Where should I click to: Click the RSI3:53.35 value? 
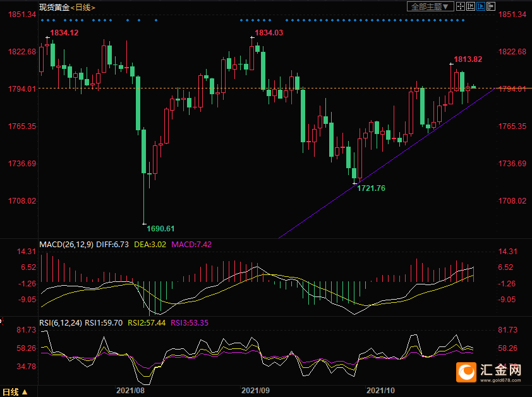(x=190, y=323)
